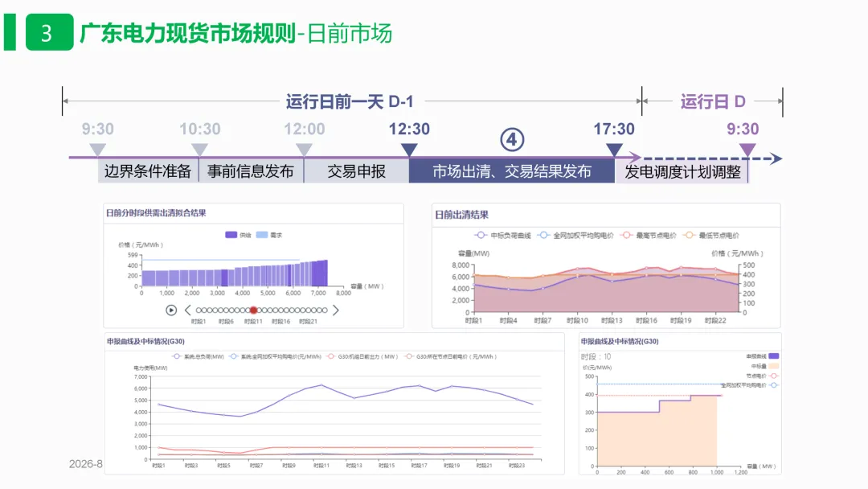
Task: Toggle the 中标量 peach legend swatch
Action: [774, 366]
